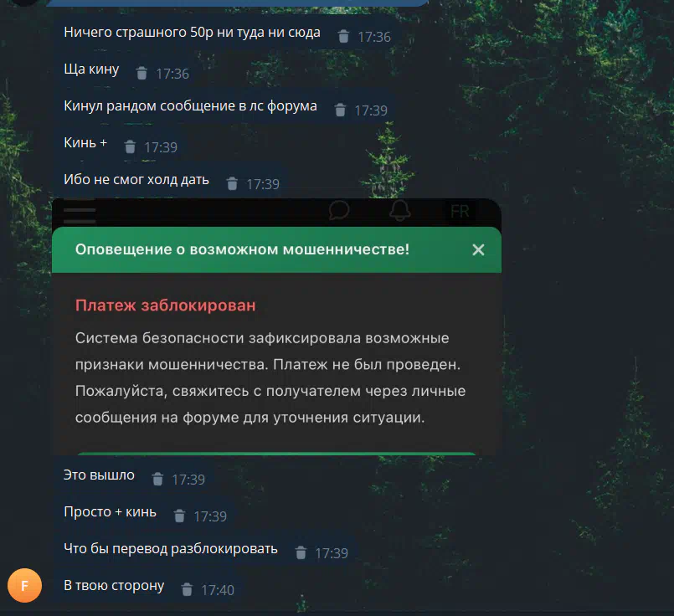Click trash icon next to "Кинул рандом сообщение"
Viewport: 674px width, 616px height.
point(340,110)
